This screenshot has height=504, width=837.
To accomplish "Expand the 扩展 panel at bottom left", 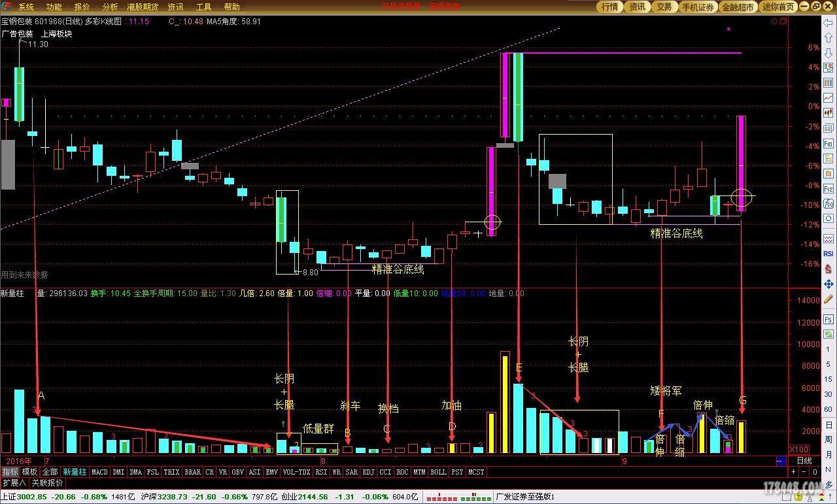I will pos(14,483).
